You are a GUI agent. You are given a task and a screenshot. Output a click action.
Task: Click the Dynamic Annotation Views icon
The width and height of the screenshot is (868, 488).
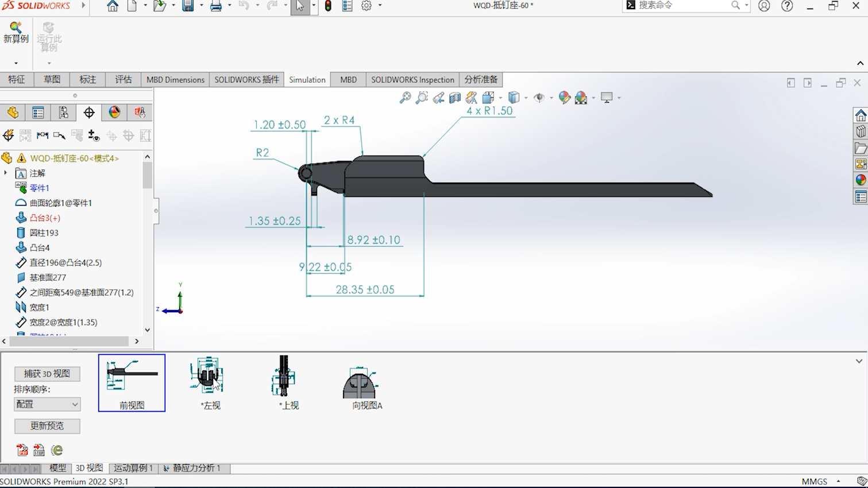tap(472, 98)
